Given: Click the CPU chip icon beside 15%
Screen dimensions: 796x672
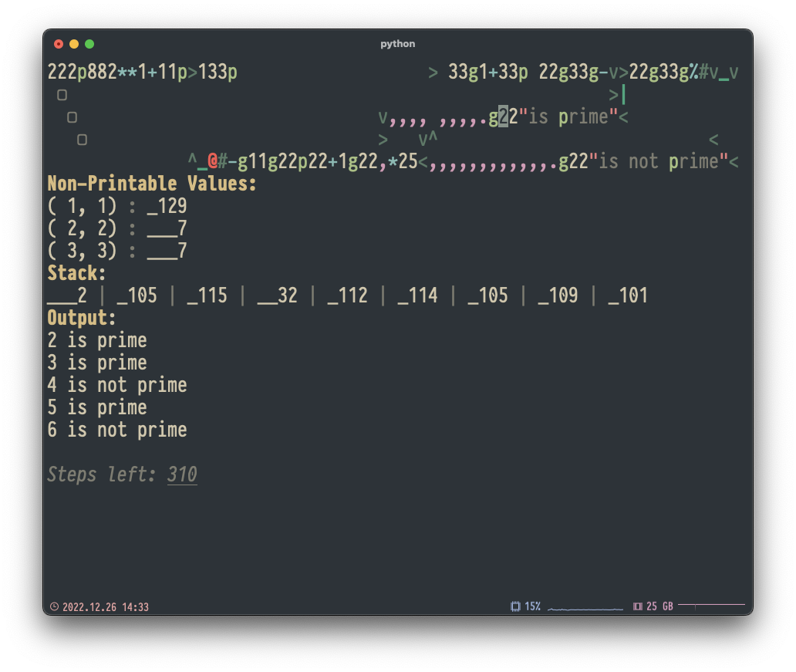Looking at the screenshot, I should pos(515,606).
